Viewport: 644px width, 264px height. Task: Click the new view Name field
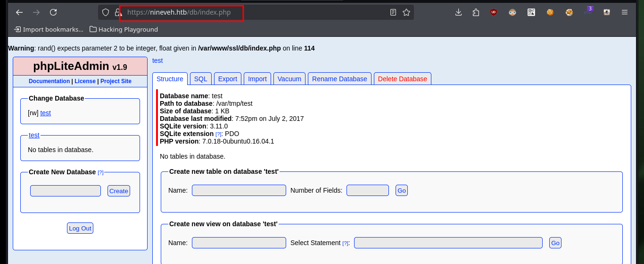coord(239,243)
